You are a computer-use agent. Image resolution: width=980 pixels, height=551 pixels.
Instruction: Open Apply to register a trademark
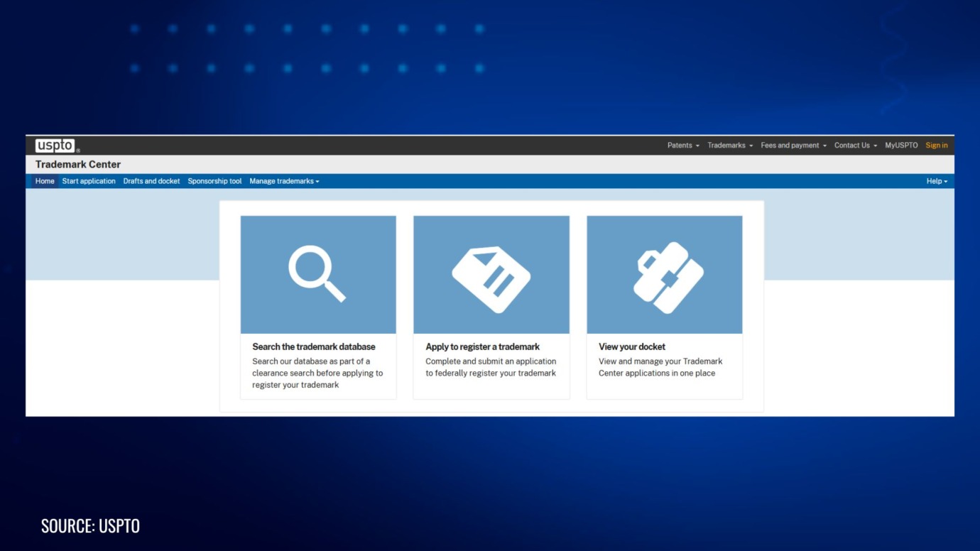pos(483,347)
